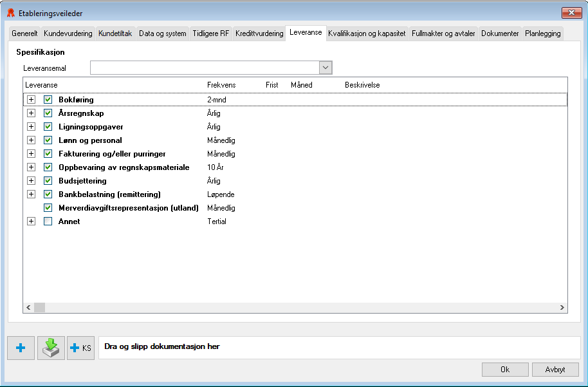Image resolution: width=588 pixels, height=387 pixels.
Task: Click the Beskrivelse column header
Action: point(362,85)
